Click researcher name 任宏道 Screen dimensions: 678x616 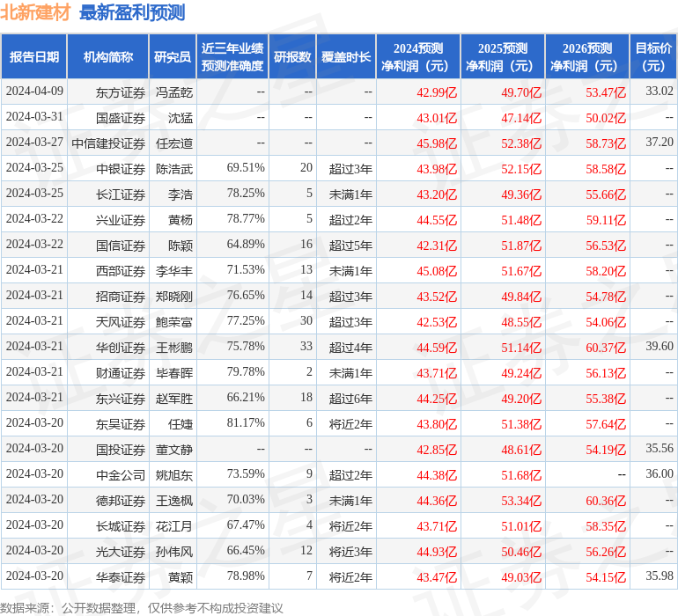(174, 143)
